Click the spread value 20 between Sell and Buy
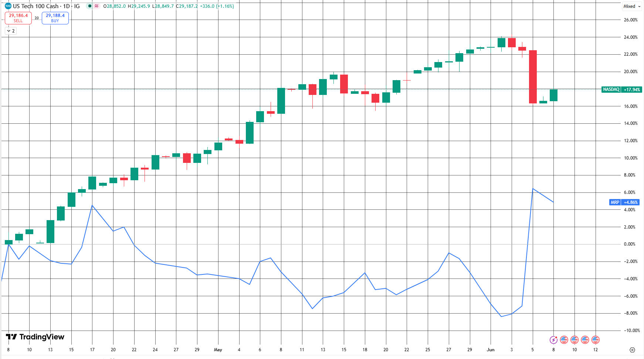 point(37,18)
